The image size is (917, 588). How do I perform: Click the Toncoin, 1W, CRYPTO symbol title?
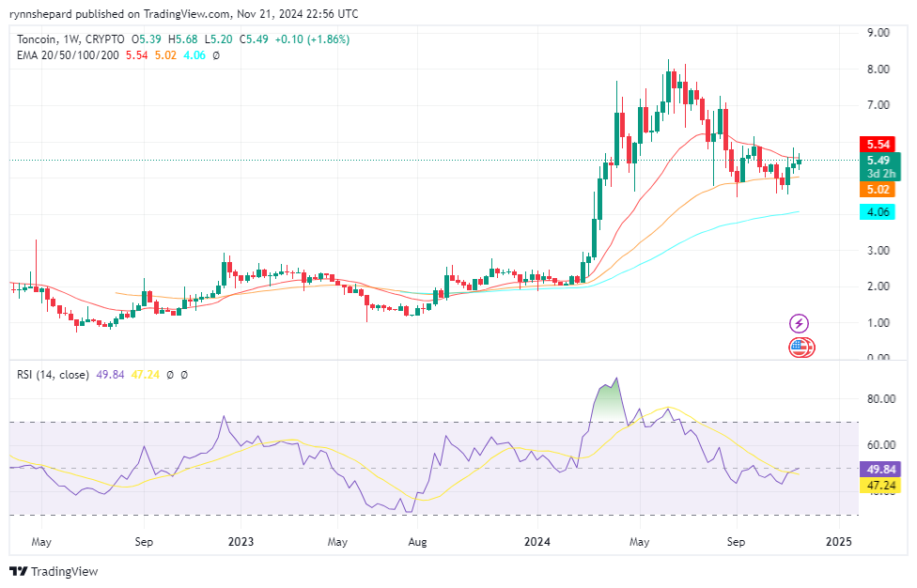coord(70,39)
